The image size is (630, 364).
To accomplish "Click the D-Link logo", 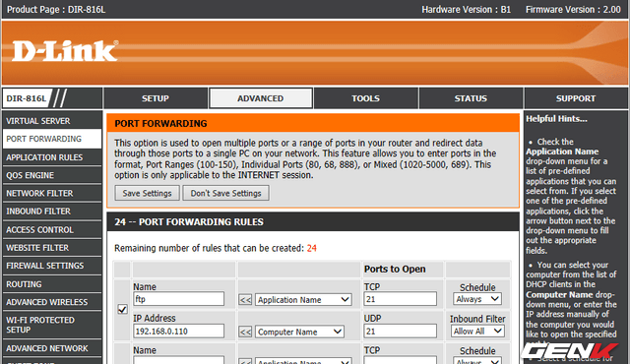I will click(65, 51).
